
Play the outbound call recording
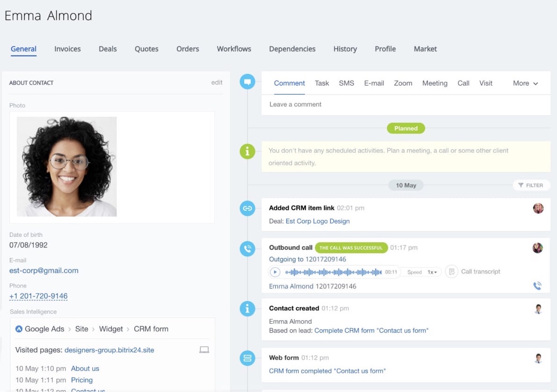coord(275,272)
